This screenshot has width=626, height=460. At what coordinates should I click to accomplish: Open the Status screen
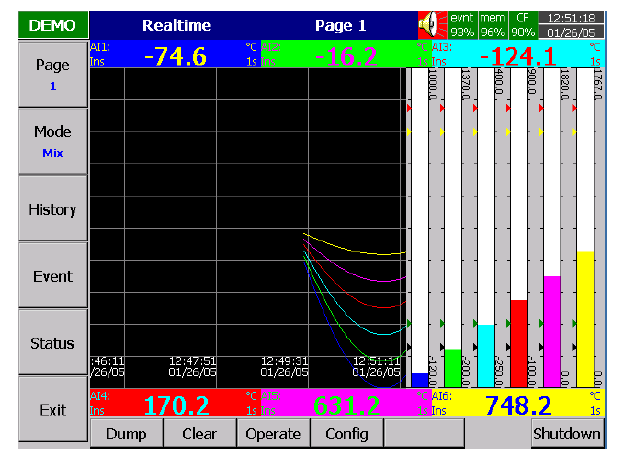(53, 343)
